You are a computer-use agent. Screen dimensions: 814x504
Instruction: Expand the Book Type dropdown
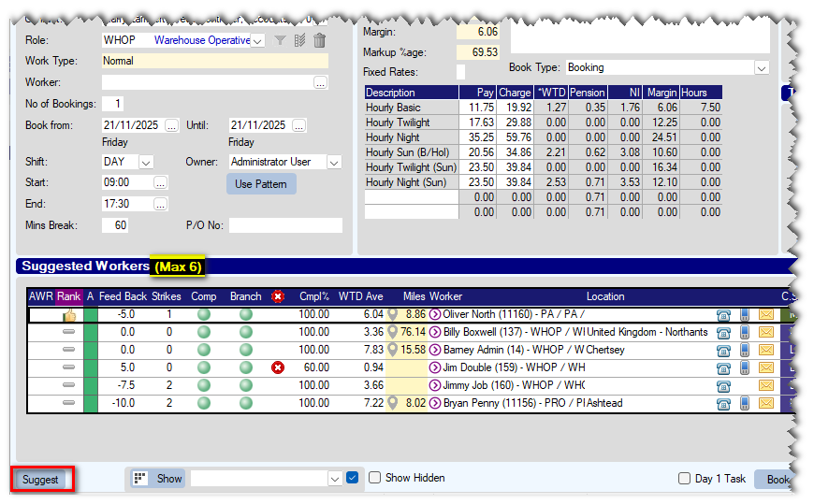tap(762, 68)
